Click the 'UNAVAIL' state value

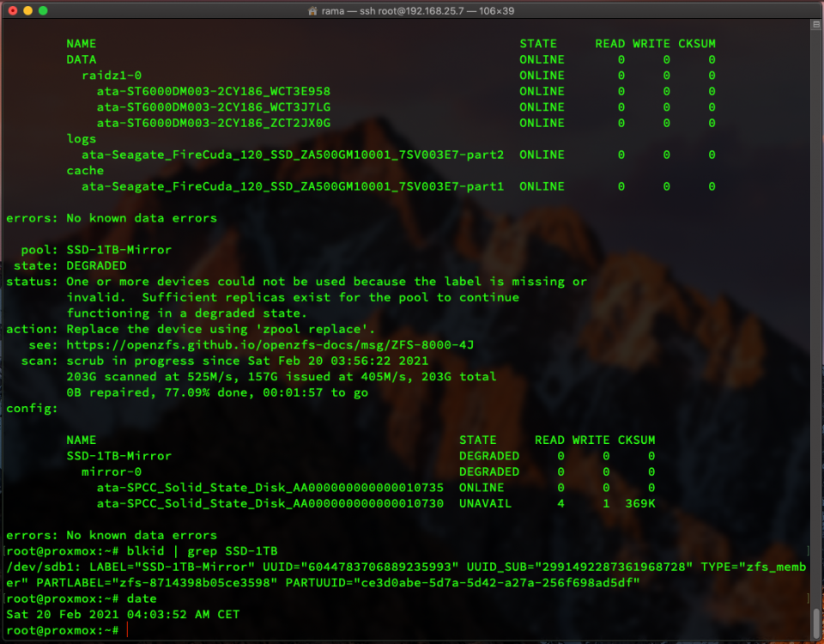click(x=485, y=504)
